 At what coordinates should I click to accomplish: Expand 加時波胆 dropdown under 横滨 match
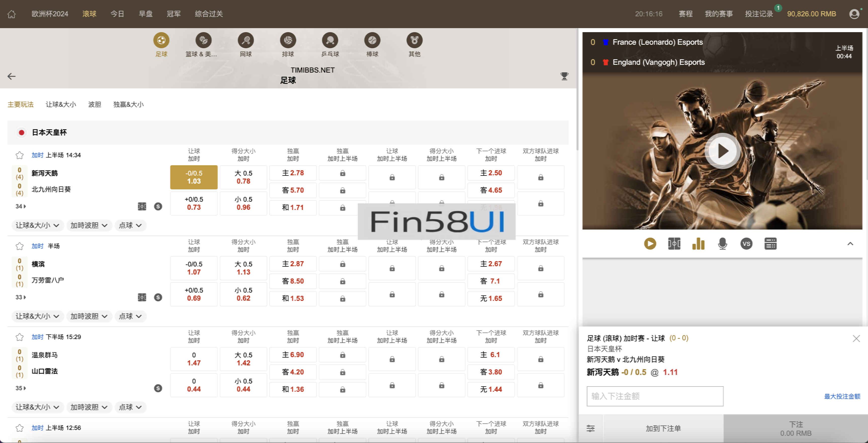89,316
